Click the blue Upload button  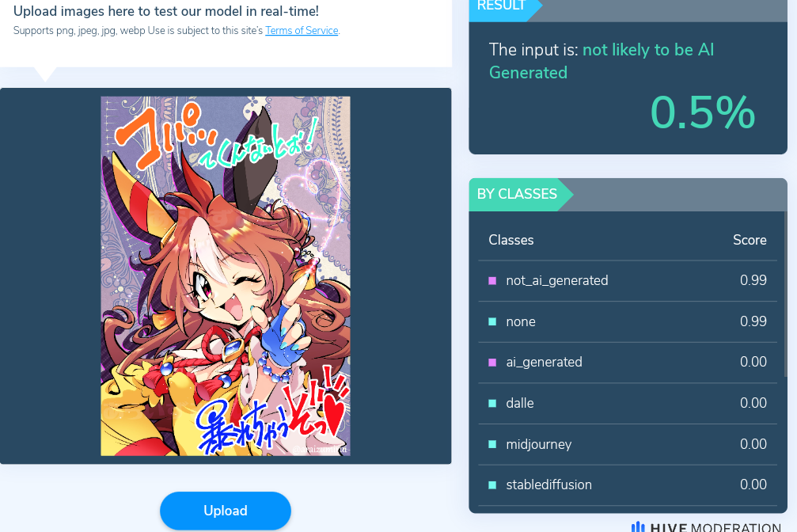point(226,511)
